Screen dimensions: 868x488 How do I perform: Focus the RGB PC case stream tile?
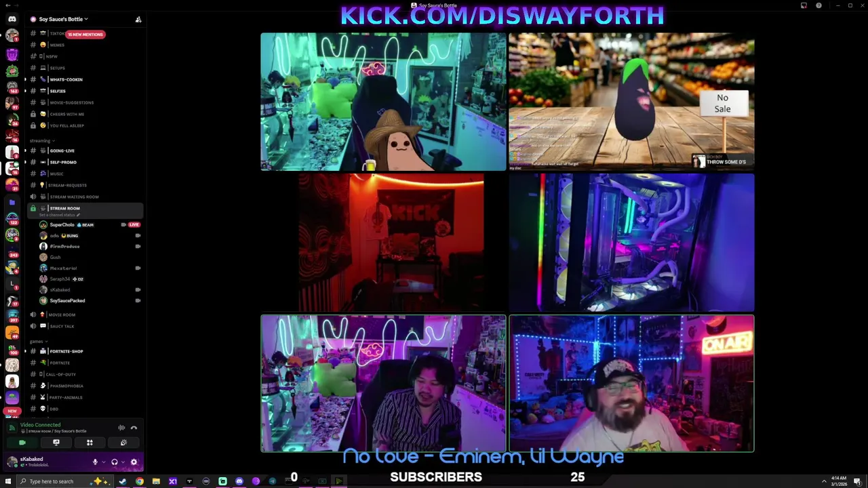[x=631, y=243]
